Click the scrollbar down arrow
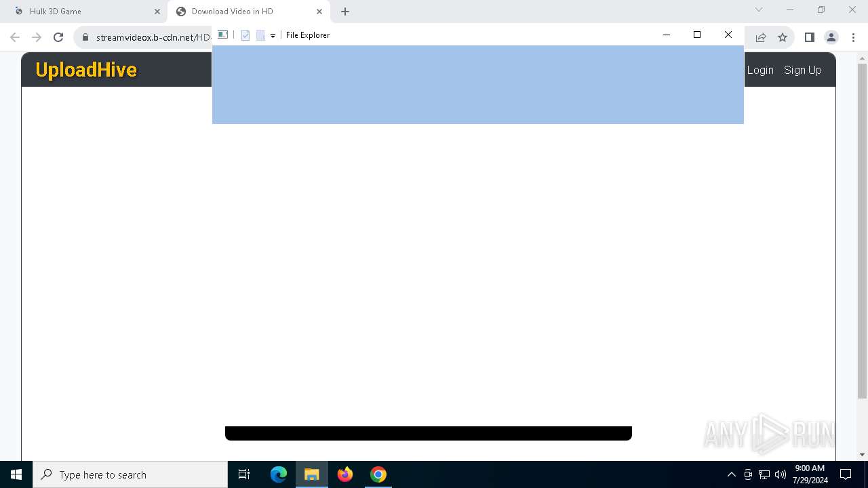 click(862, 455)
